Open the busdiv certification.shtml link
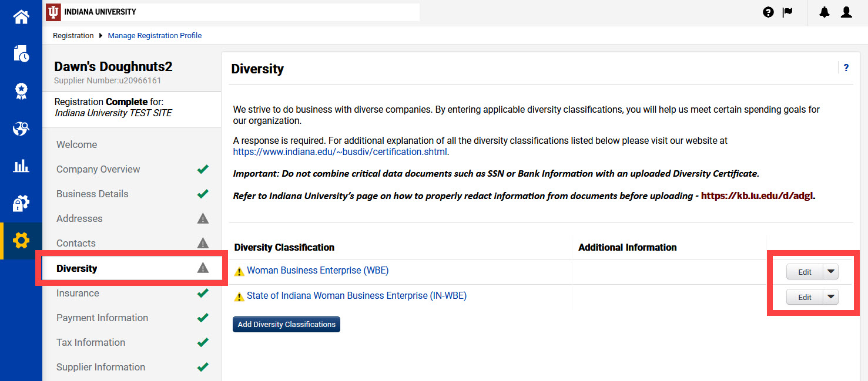This screenshot has height=381, width=868. click(x=340, y=151)
